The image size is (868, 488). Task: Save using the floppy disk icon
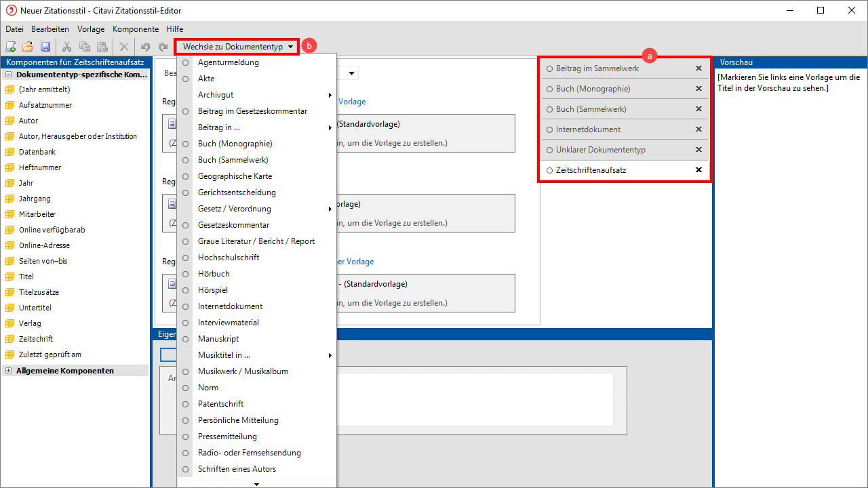(45, 47)
